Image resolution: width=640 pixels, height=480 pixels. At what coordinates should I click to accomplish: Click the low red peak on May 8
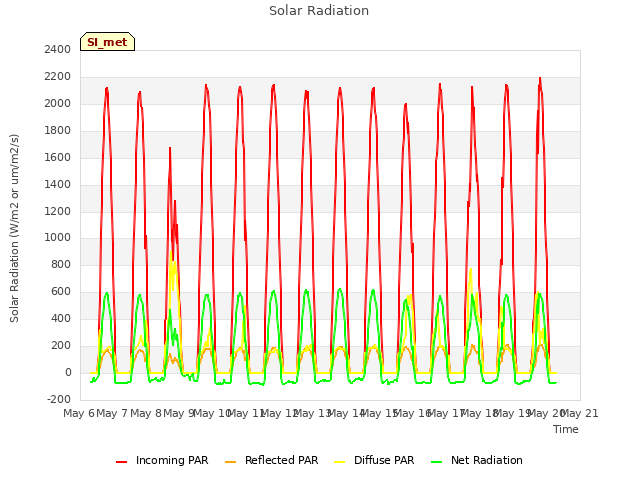pos(170,149)
